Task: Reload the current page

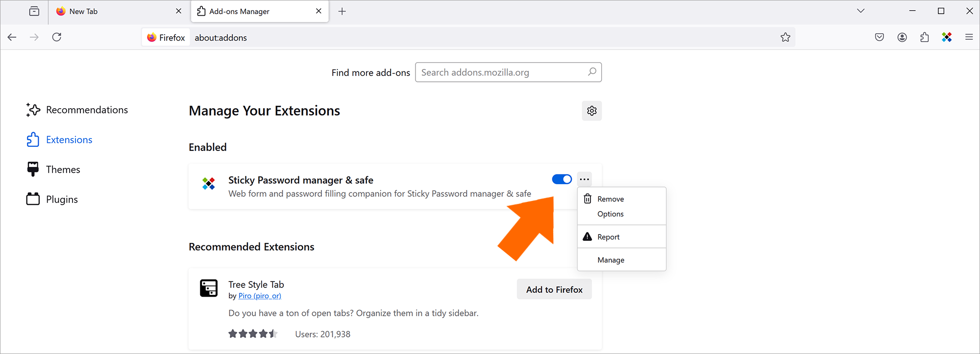Action: point(57,37)
